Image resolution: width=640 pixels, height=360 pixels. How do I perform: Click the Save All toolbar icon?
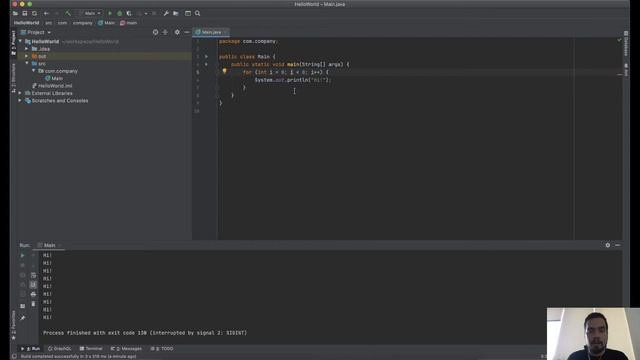click(x=25, y=13)
